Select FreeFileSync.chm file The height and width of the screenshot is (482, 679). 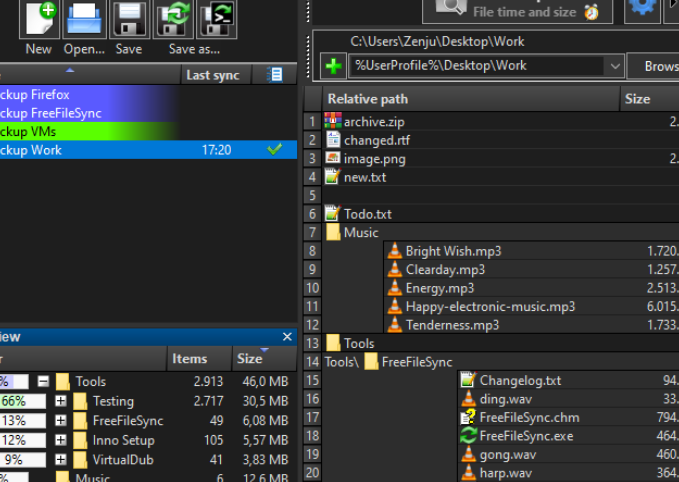pyautogui.click(x=569, y=417)
